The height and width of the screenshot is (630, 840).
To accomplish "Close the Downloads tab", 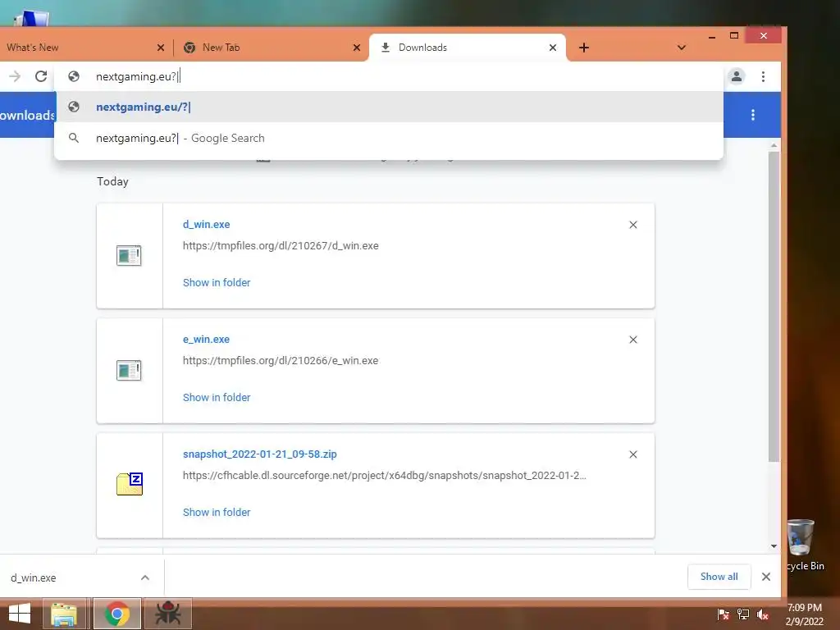I will point(553,48).
